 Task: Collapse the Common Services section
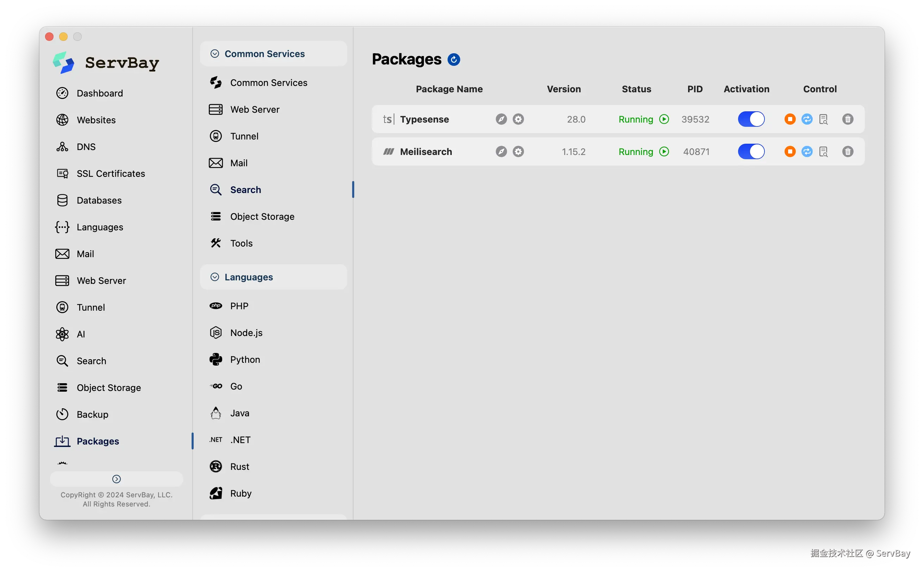[215, 54]
